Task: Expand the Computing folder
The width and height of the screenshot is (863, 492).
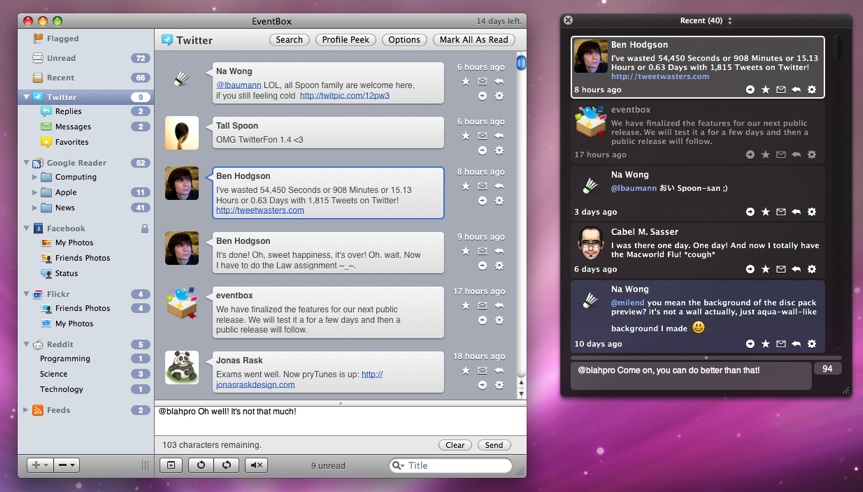Action: tap(34, 177)
